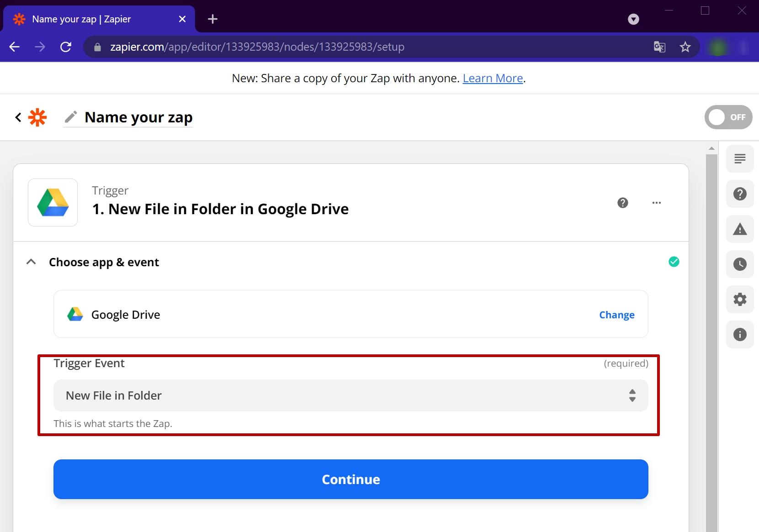The height and width of the screenshot is (532, 759).
Task: Click the Zapier logo home icon
Action: pos(37,117)
